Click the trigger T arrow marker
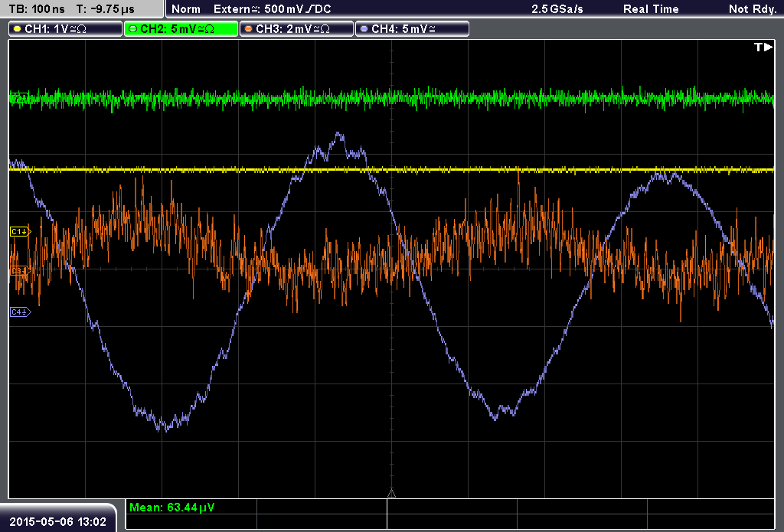The width and height of the screenshot is (784, 532). (x=763, y=47)
